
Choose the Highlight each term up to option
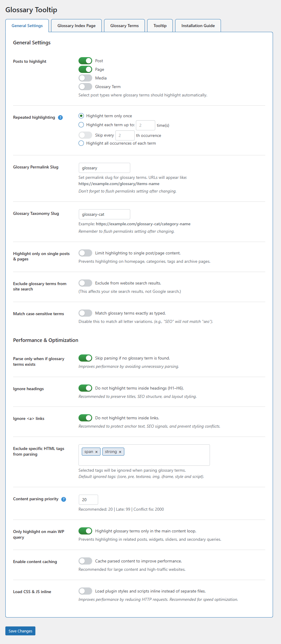[x=81, y=125]
